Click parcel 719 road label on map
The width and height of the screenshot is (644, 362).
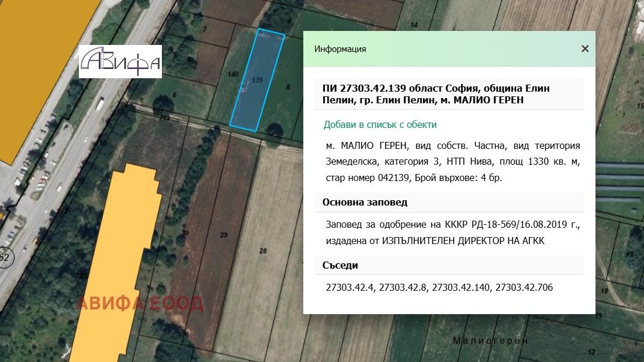165,118
